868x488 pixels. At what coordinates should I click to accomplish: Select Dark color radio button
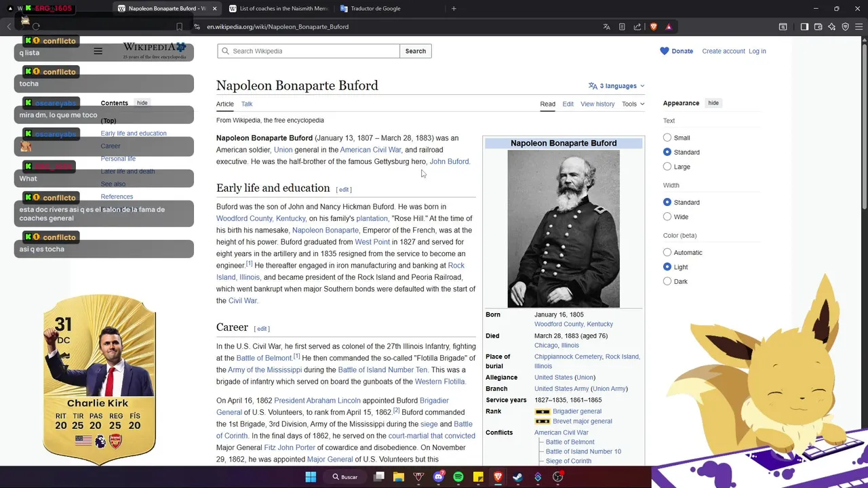pos(667,281)
